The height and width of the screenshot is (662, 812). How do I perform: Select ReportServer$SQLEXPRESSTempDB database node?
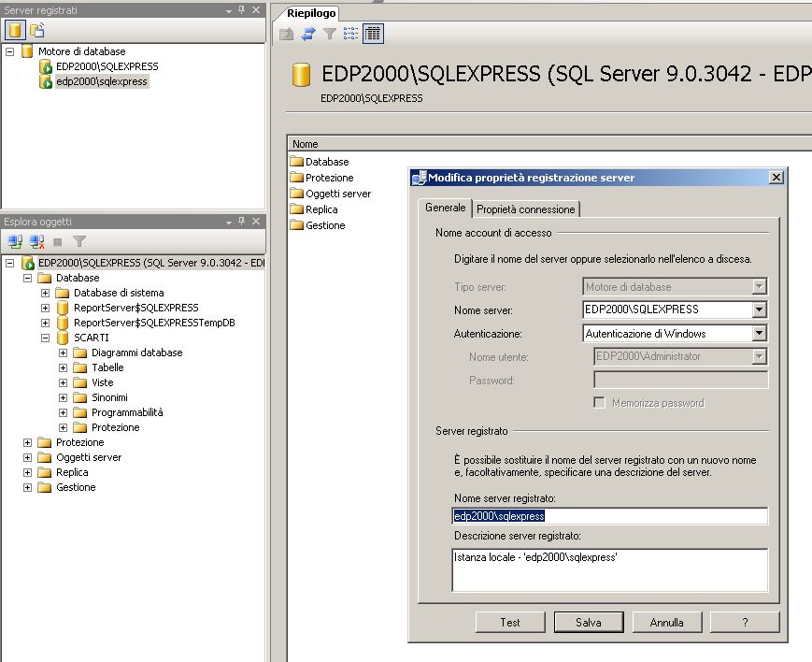[x=154, y=323]
